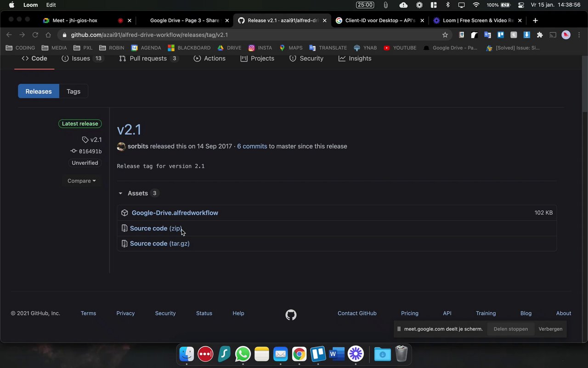The image size is (588, 368).
Task: Open commit 016491b link
Action: [90, 151]
